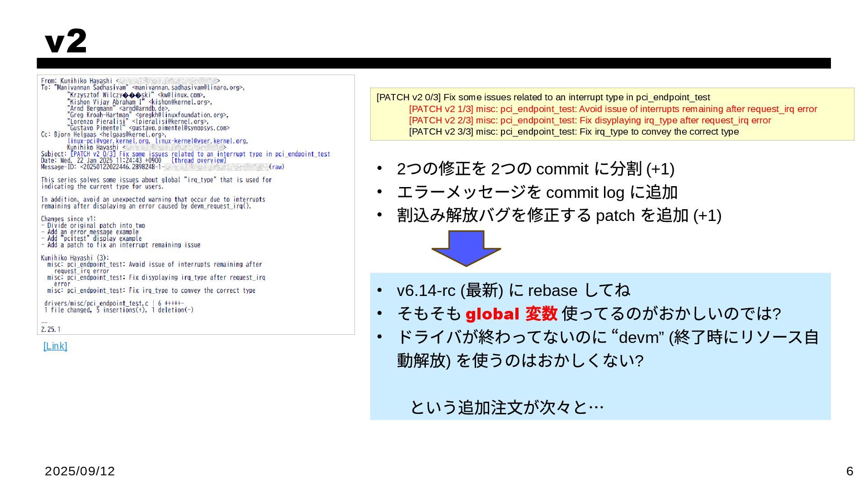Click the v6.14-rc rebase bullet text
868x488 pixels.
point(513,290)
